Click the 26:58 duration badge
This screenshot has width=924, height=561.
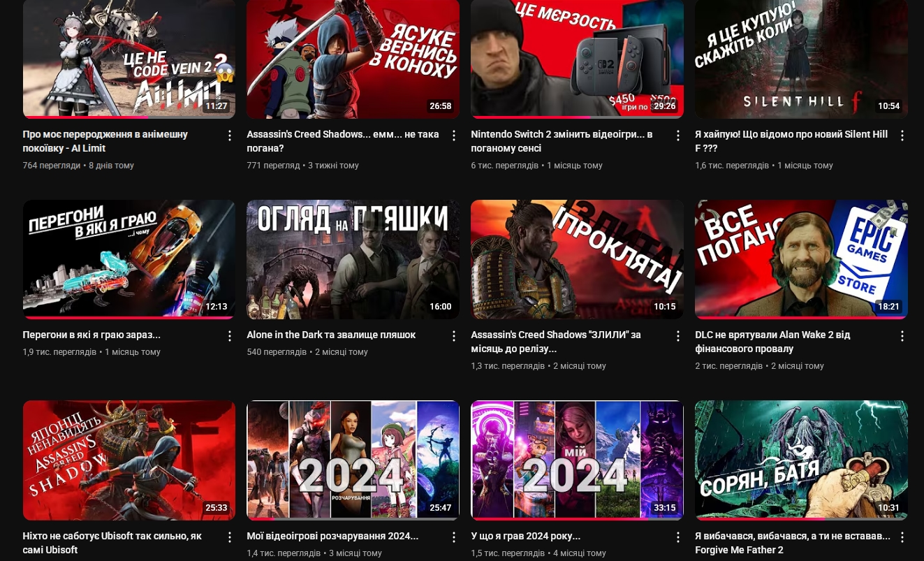[441, 106]
